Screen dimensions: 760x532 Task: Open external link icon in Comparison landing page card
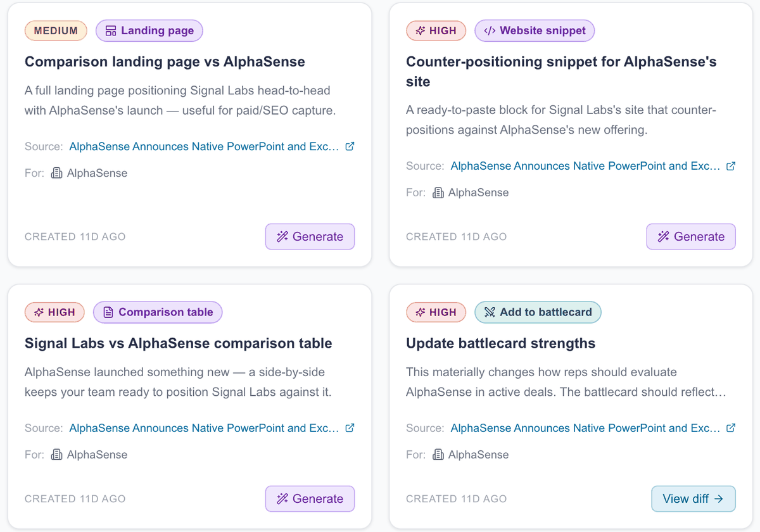(350, 146)
